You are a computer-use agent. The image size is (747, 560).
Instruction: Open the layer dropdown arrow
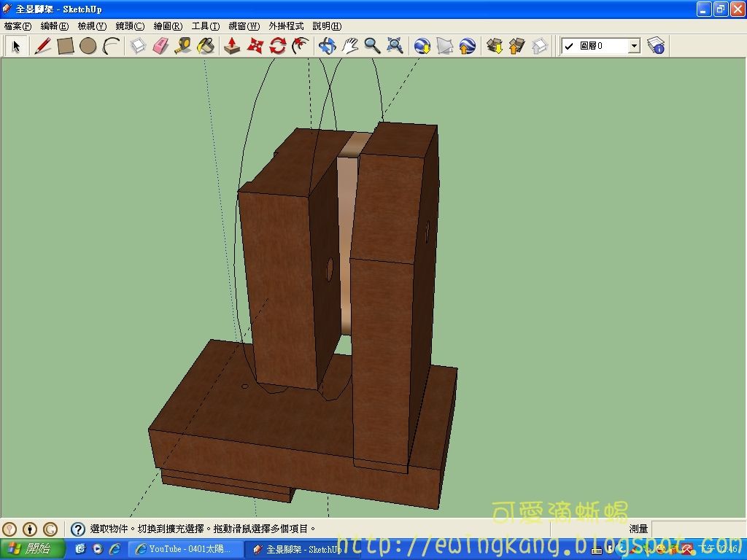tap(634, 46)
